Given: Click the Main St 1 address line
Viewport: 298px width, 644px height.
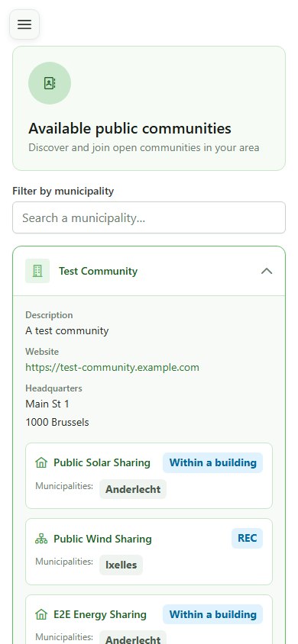Looking at the screenshot, I should tap(47, 404).
